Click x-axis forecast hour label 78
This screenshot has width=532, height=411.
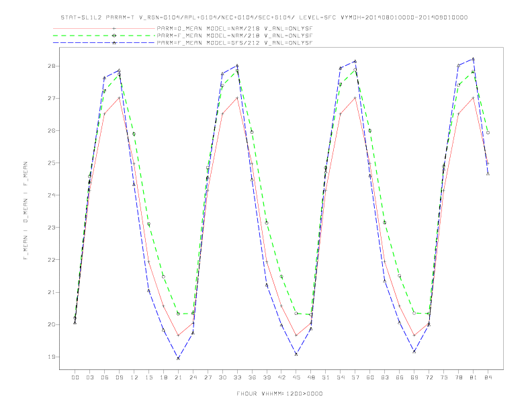pyautogui.click(x=459, y=377)
